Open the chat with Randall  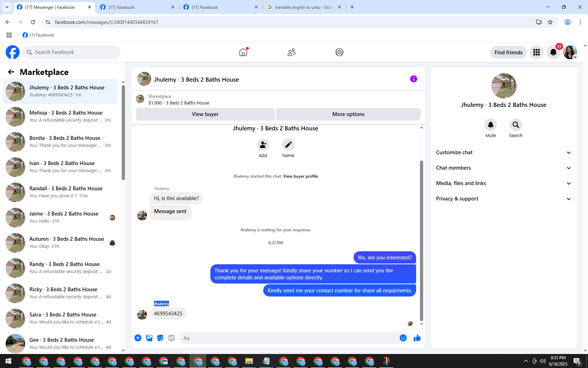pos(61,192)
